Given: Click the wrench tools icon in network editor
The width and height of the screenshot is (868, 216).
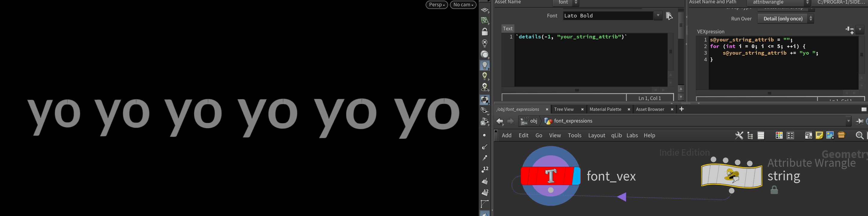Looking at the screenshot, I should pos(739,136).
